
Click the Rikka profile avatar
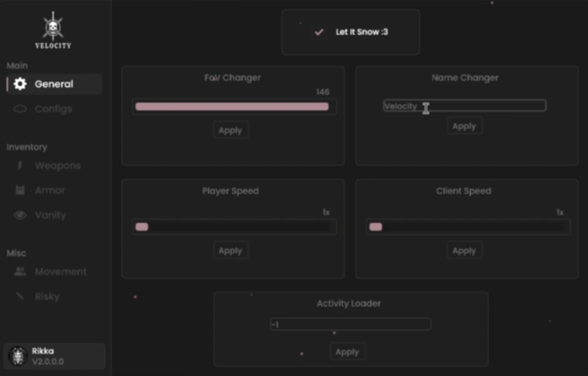point(18,356)
